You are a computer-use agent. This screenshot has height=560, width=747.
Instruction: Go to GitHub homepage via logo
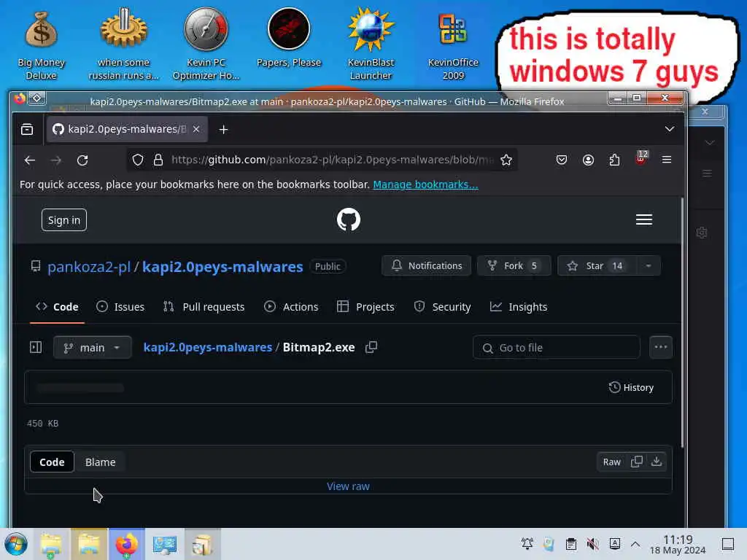point(348,219)
